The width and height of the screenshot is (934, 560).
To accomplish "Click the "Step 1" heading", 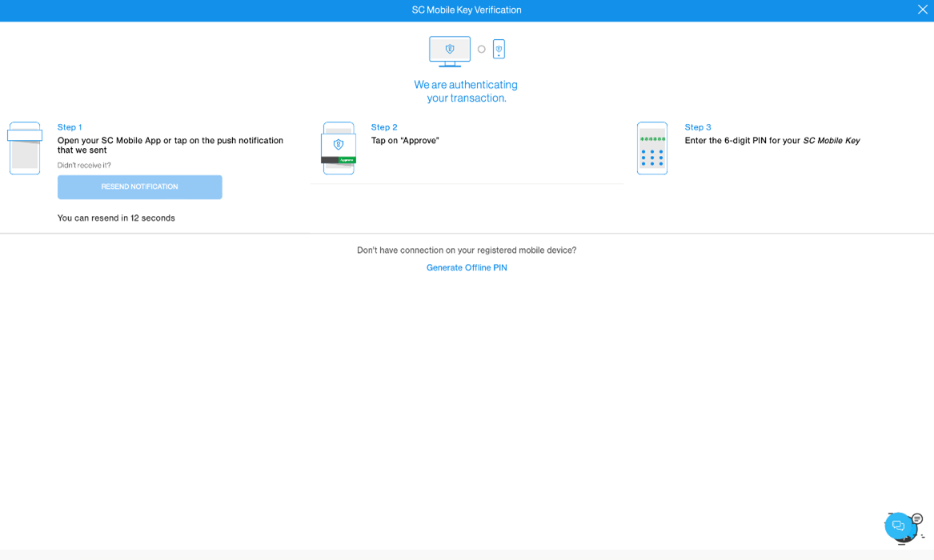I will click(70, 127).
